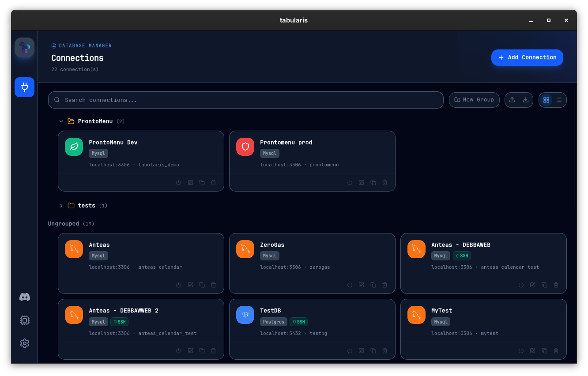The height and width of the screenshot is (376, 588).
Task: Click the green leaf icon on ProntoMenu Dev
Action: click(x=74, y=147)
